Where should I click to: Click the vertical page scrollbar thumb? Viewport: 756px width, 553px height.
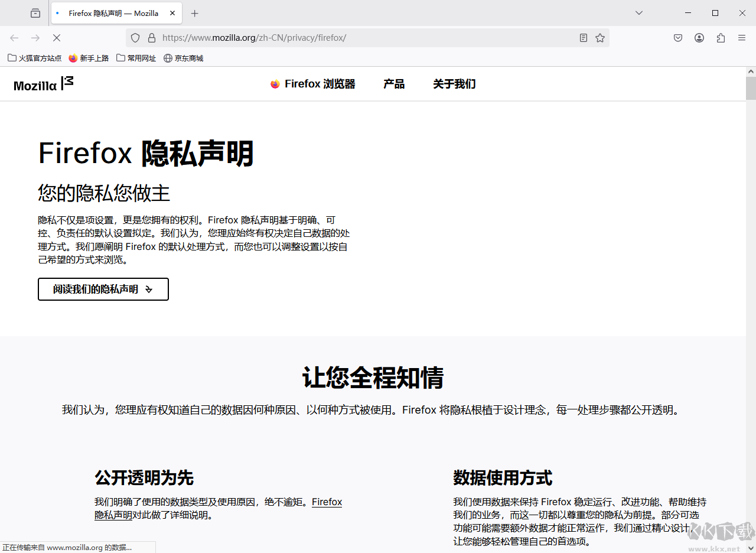751,89
